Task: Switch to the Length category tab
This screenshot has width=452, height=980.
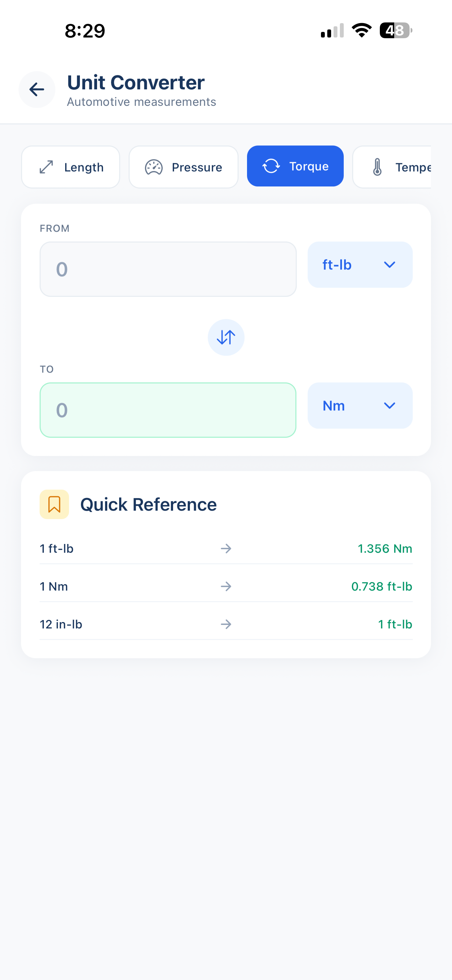Action: (71, 167)
